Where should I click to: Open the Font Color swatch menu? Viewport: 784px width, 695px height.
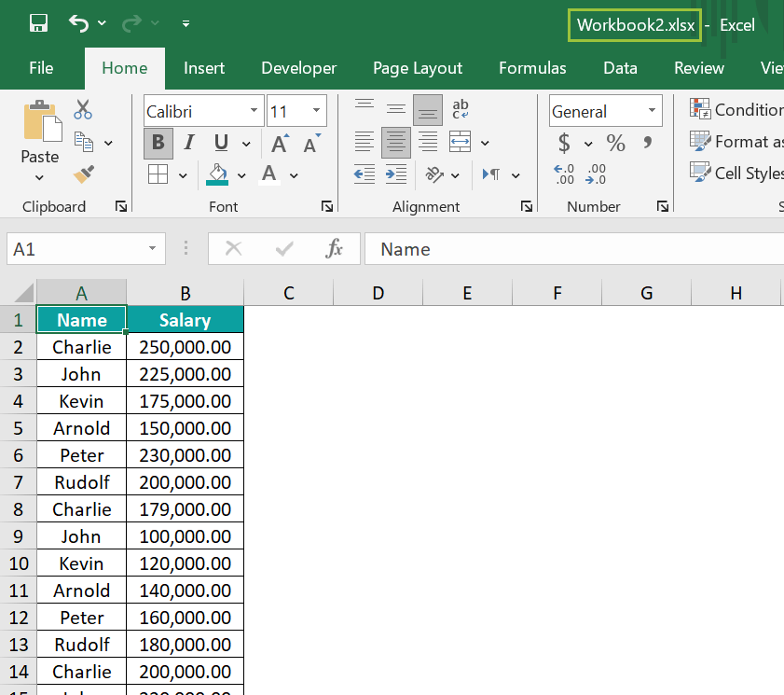[x=292, y=175]
